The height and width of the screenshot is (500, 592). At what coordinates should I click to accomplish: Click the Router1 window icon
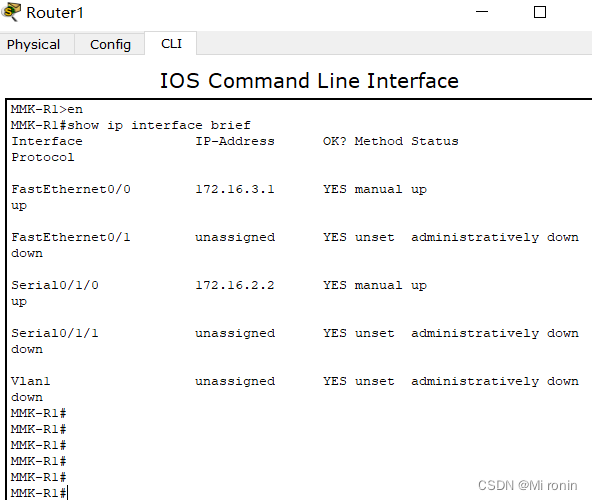point(11,11)
